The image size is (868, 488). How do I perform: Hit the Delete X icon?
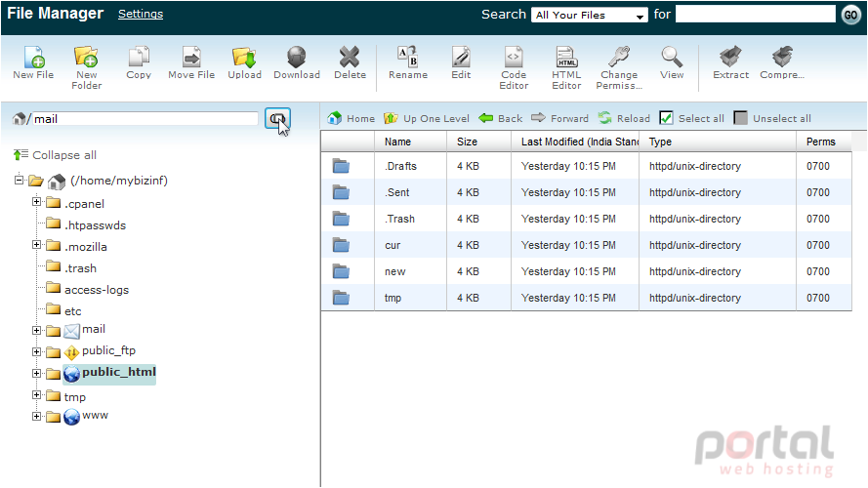(350, 57)
